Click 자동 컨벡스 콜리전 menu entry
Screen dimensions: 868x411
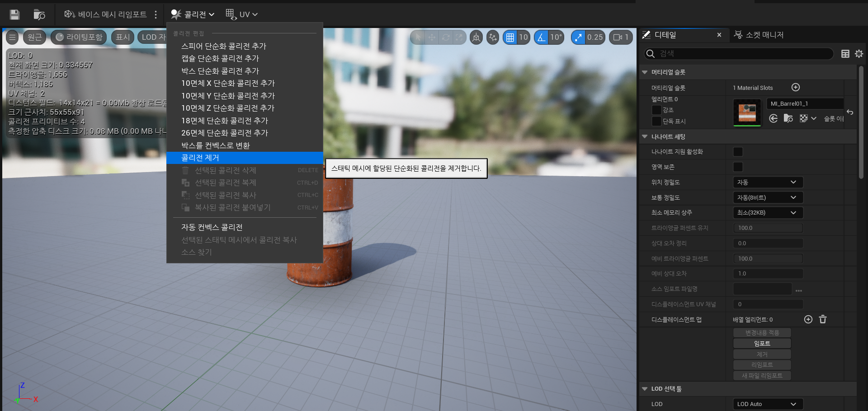[245, 227]
